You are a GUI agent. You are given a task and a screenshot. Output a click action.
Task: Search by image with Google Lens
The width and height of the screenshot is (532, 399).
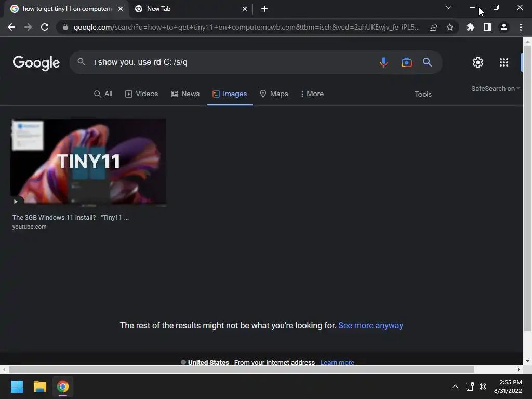click(406, 62)
